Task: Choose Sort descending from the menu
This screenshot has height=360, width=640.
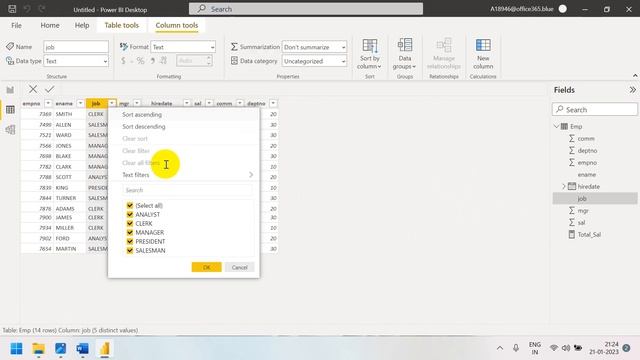Action: coord(144,127)
